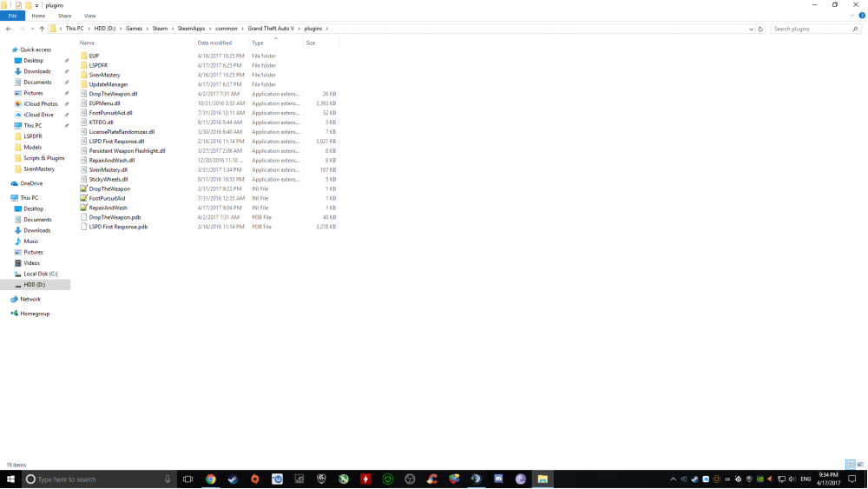Select the SirenMastery folder in file list
The height and width of the screenshot is (489, 868).
click(104, 75)
